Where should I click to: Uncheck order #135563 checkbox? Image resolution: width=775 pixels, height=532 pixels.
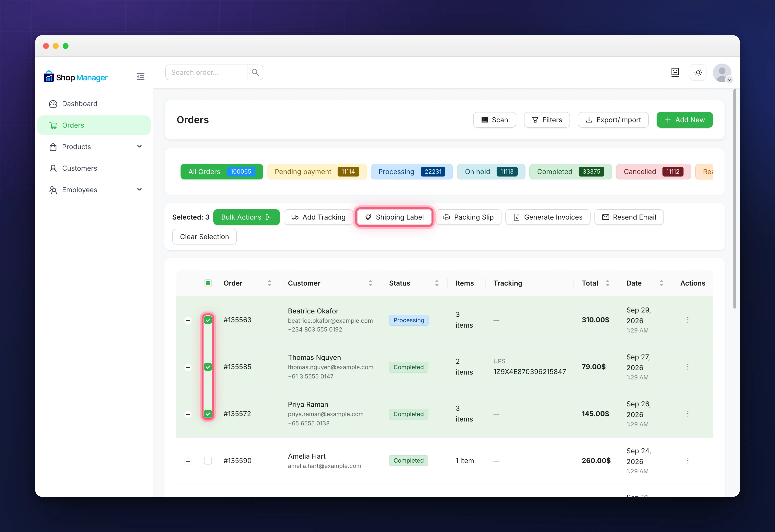point(208,320)
